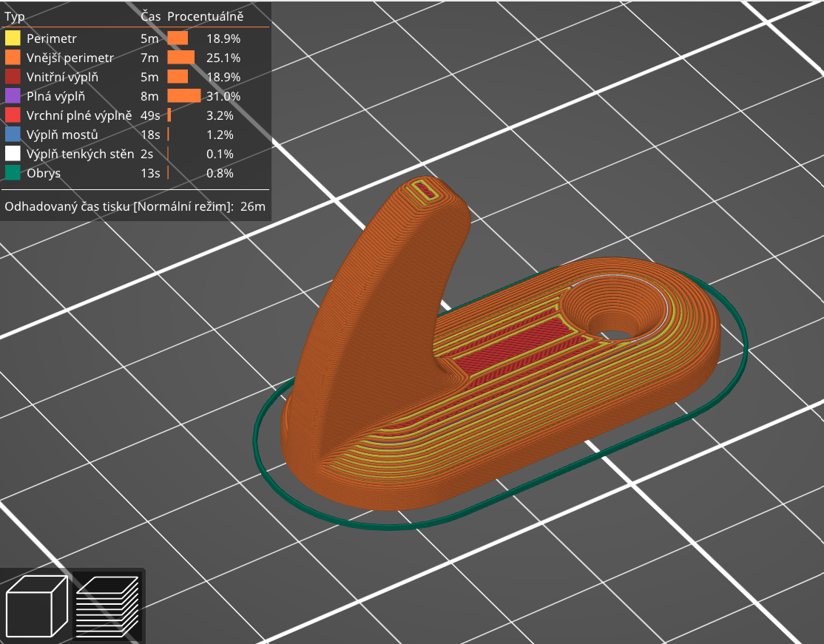Click the 0.8% percentage value

(x=220, y=173)
